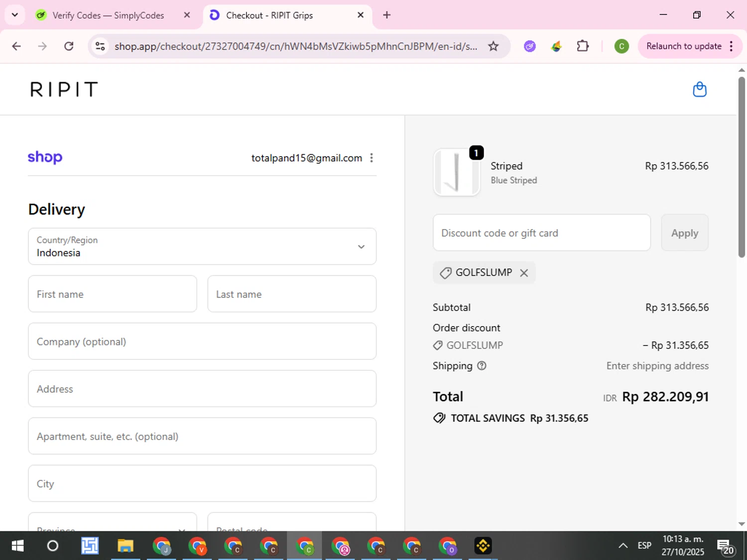Go forward in browser history
The image size is (747, 560).
click(x=42, y=46)
